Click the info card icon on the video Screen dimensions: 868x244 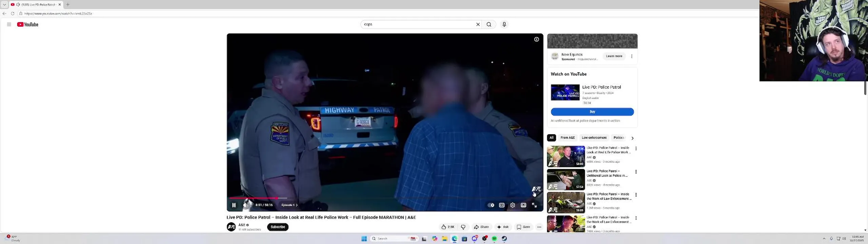click(536, 39)
